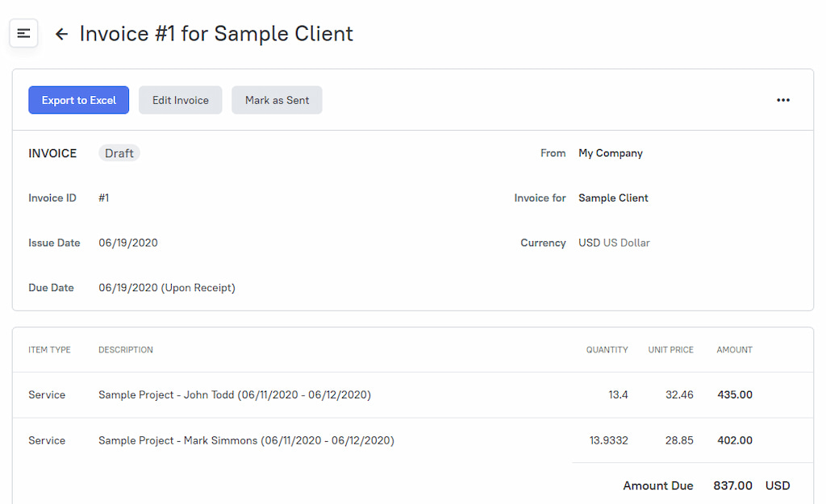Click the Amount Due total 837.00

point(732,485)
